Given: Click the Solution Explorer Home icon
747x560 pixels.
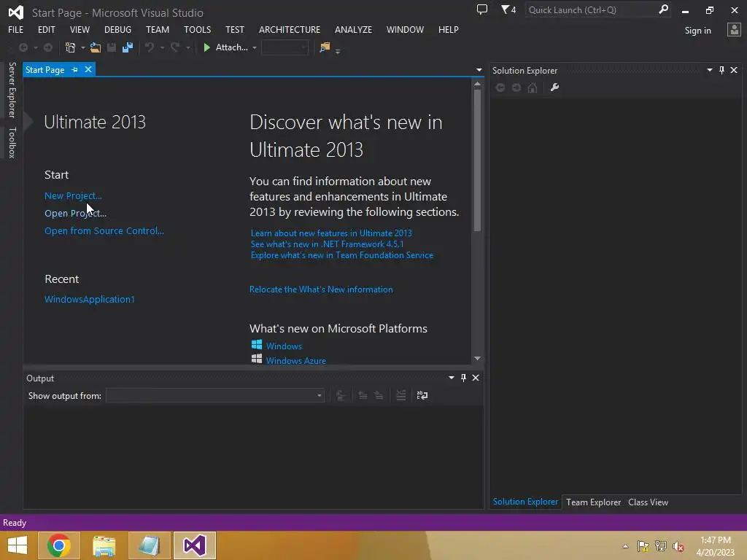Looking at the screenshot, I should pyautogui.click(x=533, y=87).
